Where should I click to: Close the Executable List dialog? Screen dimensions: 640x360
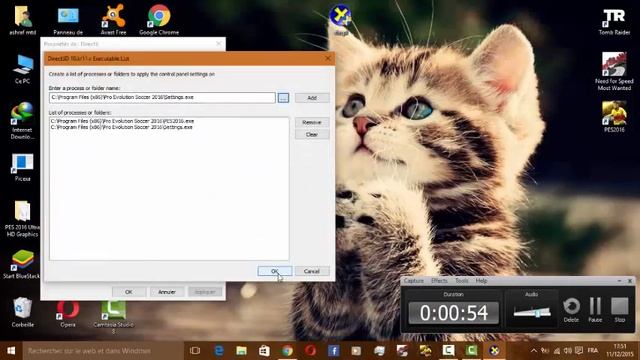328,58
